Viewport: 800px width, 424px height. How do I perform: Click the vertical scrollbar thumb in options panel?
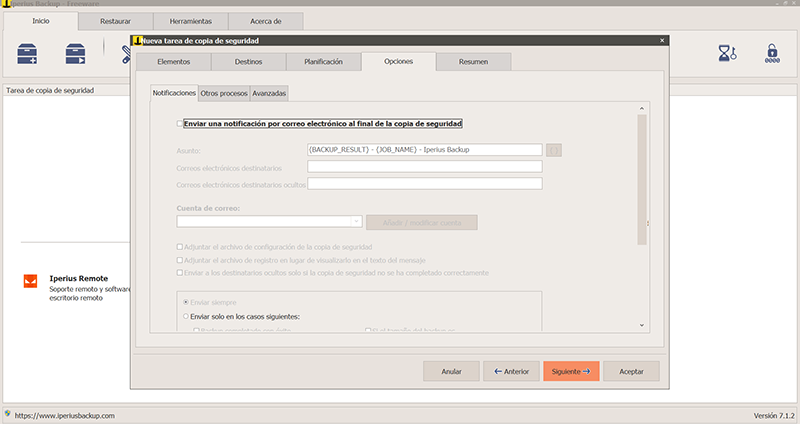642,180
